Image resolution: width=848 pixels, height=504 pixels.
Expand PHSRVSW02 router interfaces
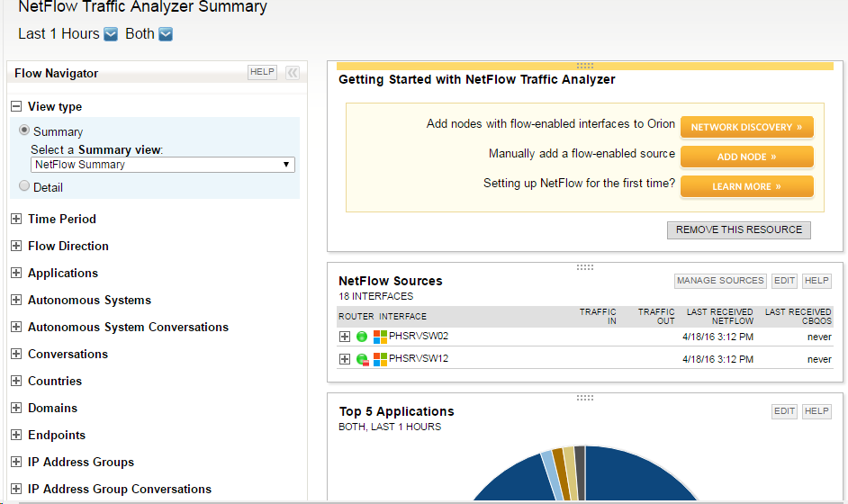[345, 337]
